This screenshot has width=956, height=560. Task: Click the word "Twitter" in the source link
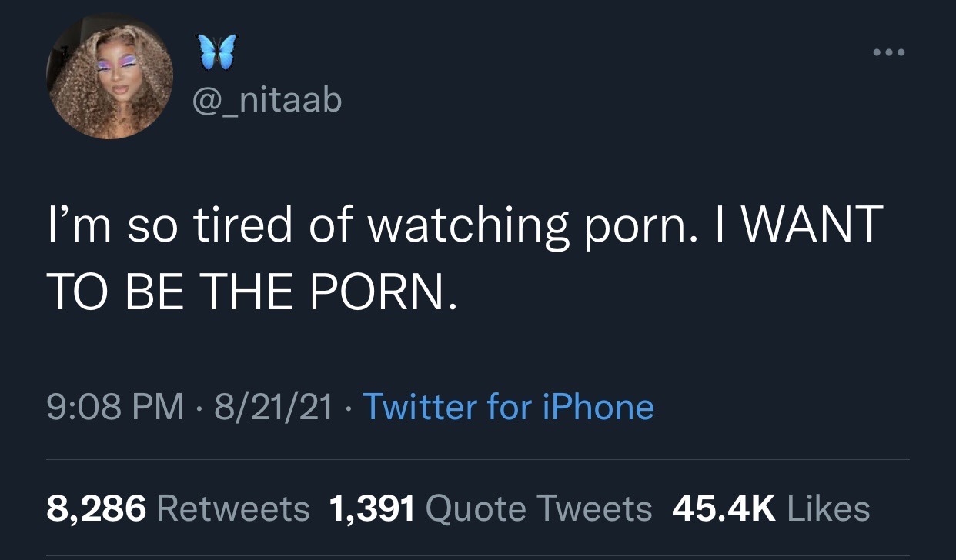tap(420, 406)
